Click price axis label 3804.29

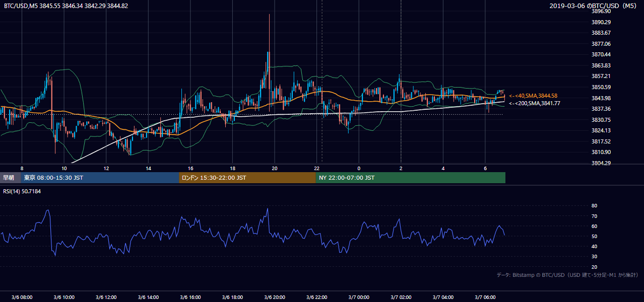[601, 163]
